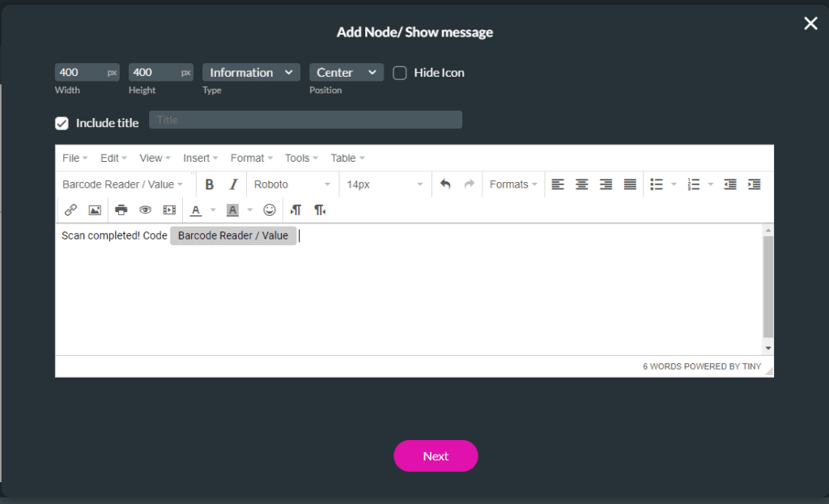Expand the Center position dropdown
829x504 pixels.
[346, 73]
